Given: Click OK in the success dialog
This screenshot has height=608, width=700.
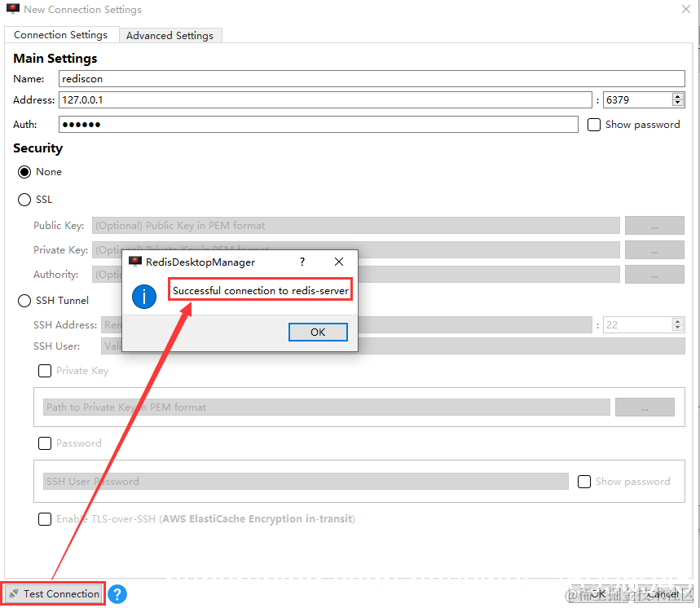Looking at the screenshot, I should [x=318, y=333].
